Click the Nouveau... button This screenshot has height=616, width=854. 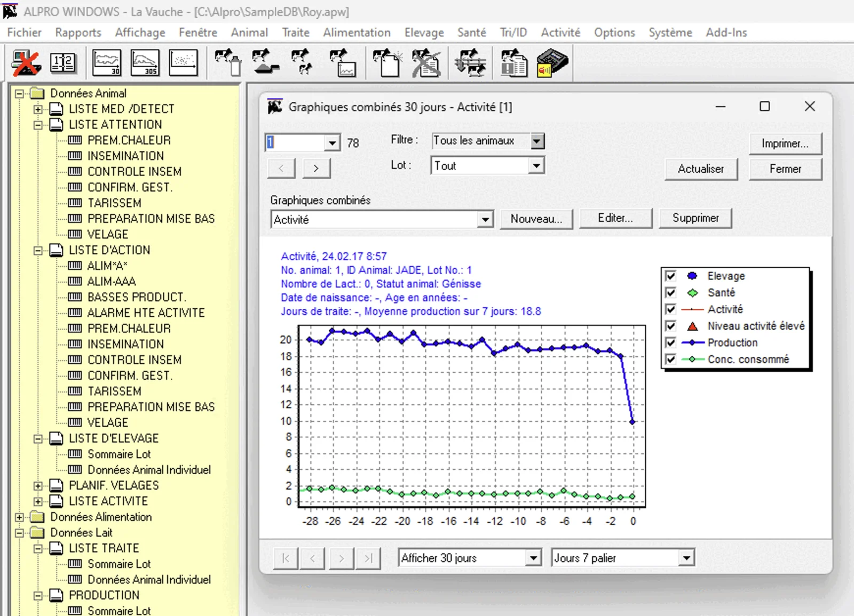(536, 219)
